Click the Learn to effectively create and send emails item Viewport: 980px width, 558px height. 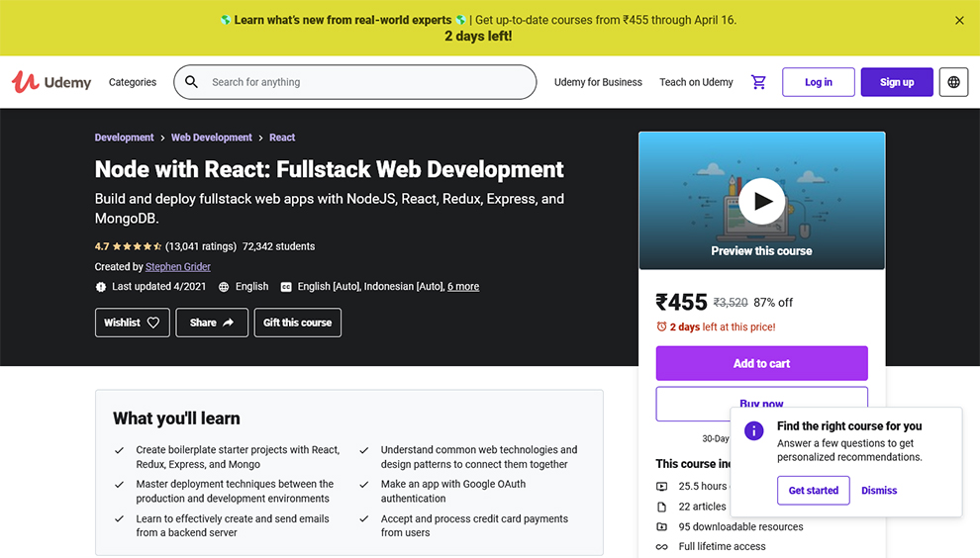coord(233,525)
